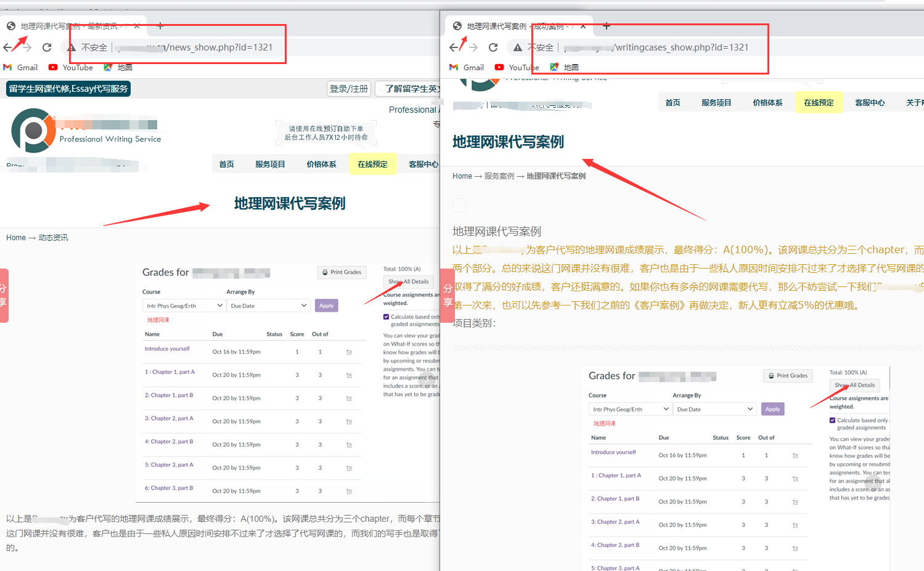The image size is (924, 571).
Task: Click the not-secure warning icon in right window
Action: [518, 47]
